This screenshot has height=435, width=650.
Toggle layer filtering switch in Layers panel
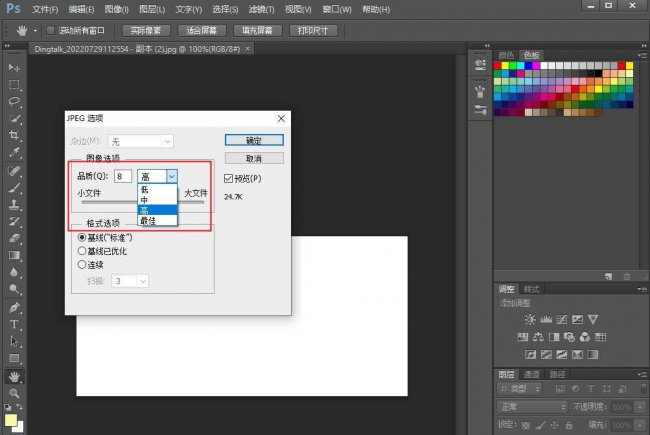643,389
